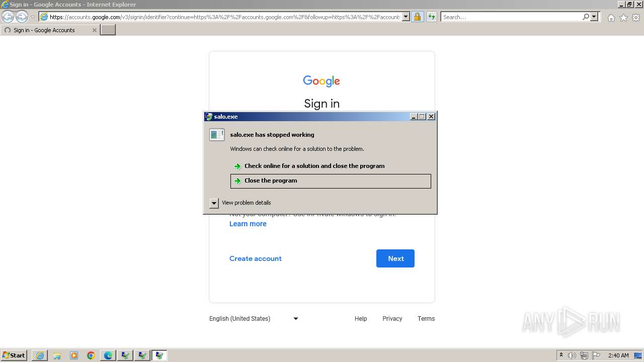Open the File Explorer taskbar icon
The image size is (644, 362).
click(57, 355)
